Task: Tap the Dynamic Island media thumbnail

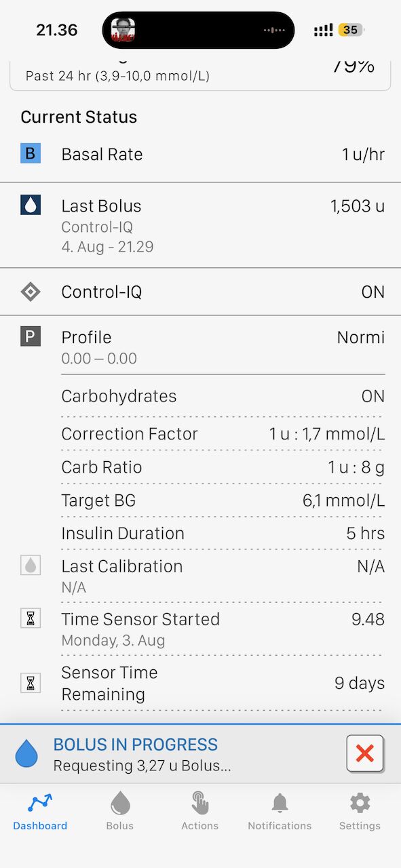Action: (123, 31)
